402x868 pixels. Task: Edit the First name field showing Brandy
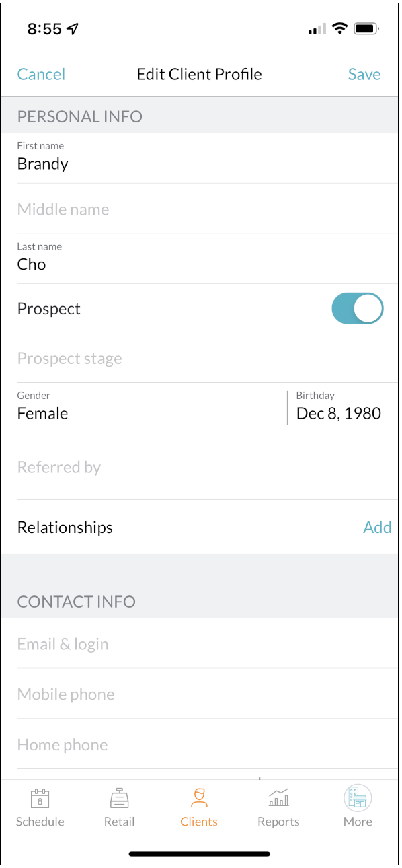pyautogui.click(x=134, y=164)
